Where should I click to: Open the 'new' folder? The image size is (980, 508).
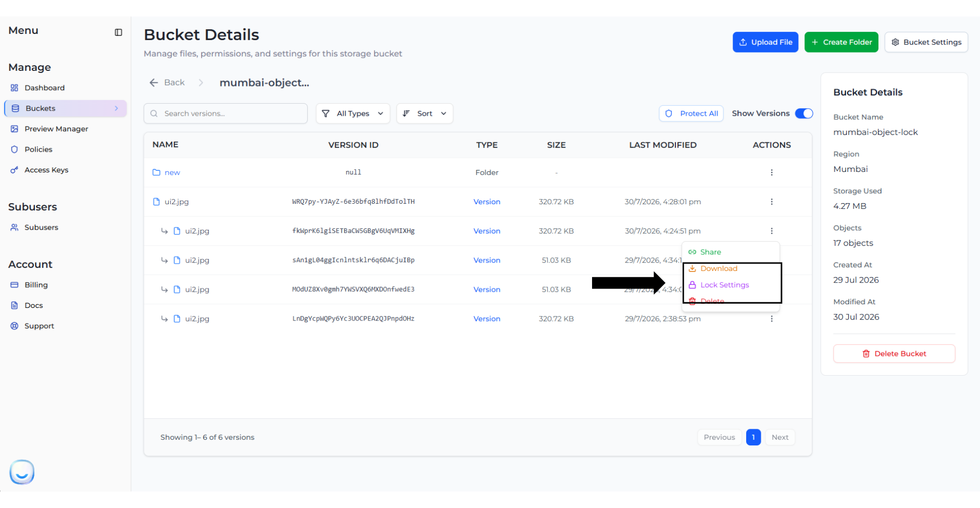[x=172, y=172]
